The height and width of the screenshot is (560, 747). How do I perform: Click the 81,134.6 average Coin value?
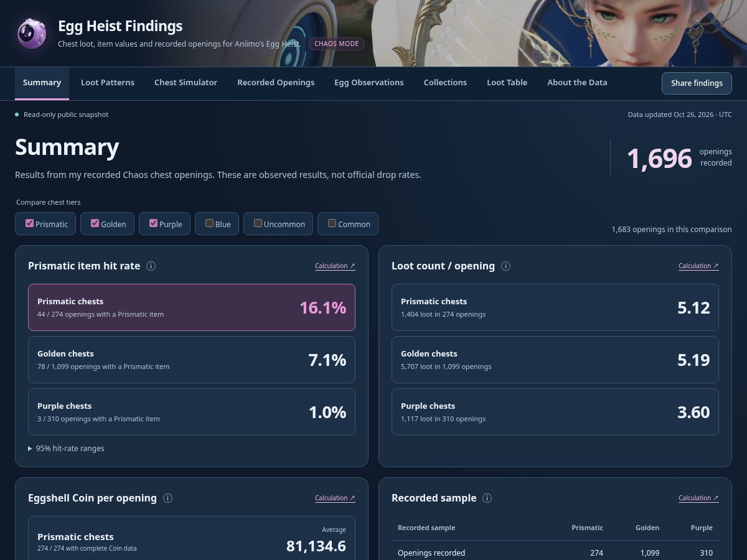(x=316, y=546)
